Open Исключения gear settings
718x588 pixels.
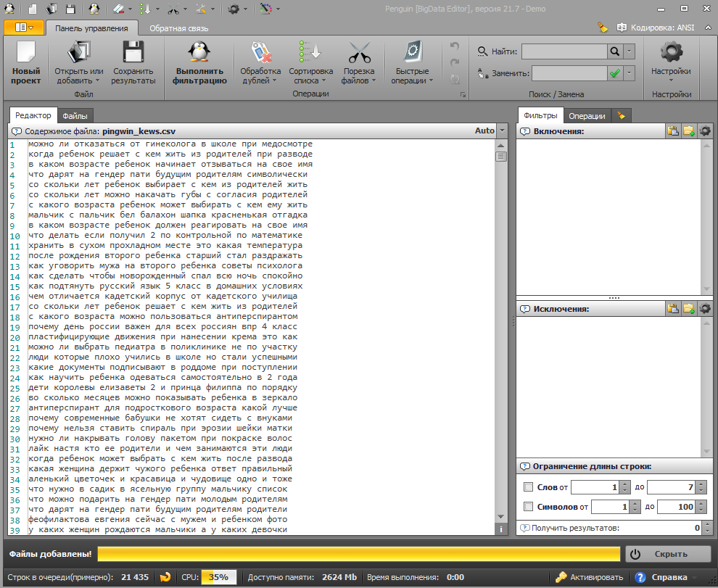click(705, 309)
